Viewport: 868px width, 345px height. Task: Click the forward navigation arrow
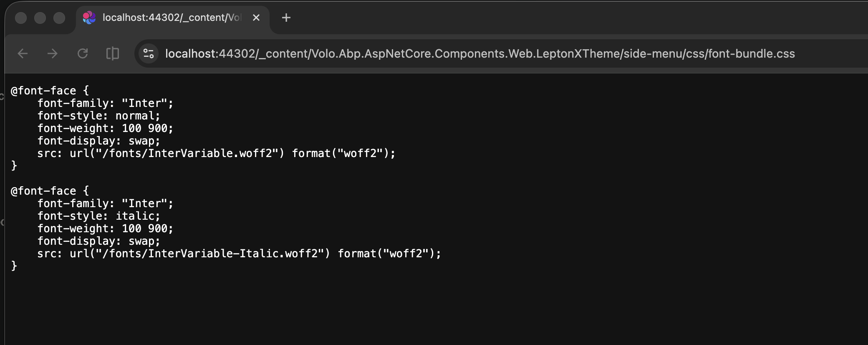53,53
